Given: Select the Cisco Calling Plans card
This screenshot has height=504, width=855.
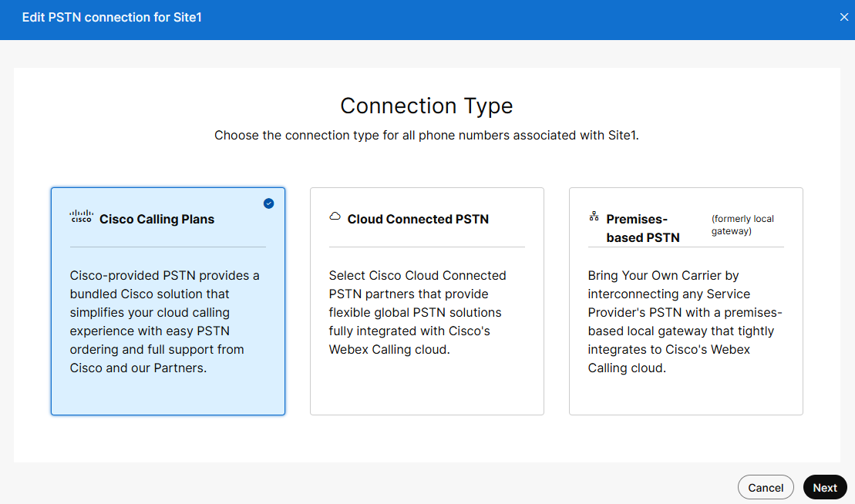Looking at the screenshot, I should click(x=168, y=301).
